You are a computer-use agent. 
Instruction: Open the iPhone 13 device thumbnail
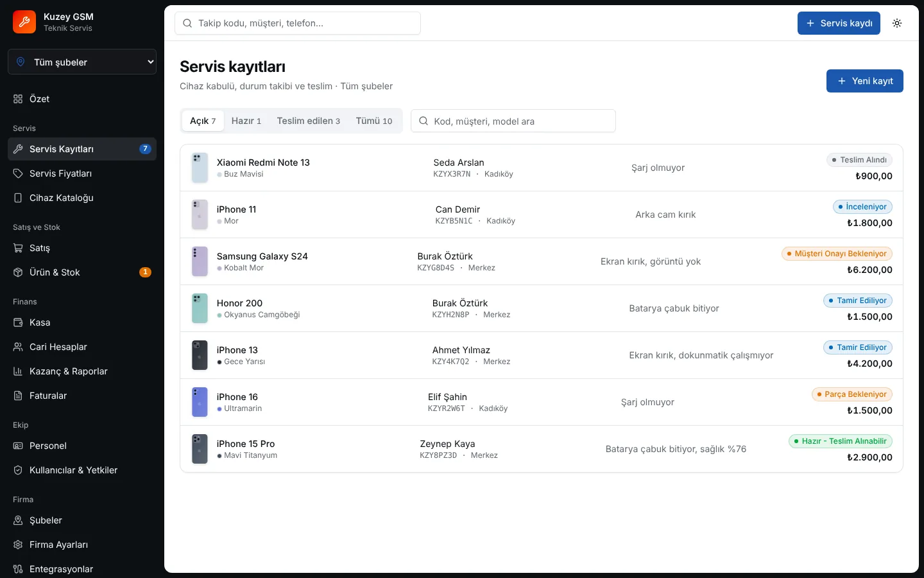pos(200,355)
